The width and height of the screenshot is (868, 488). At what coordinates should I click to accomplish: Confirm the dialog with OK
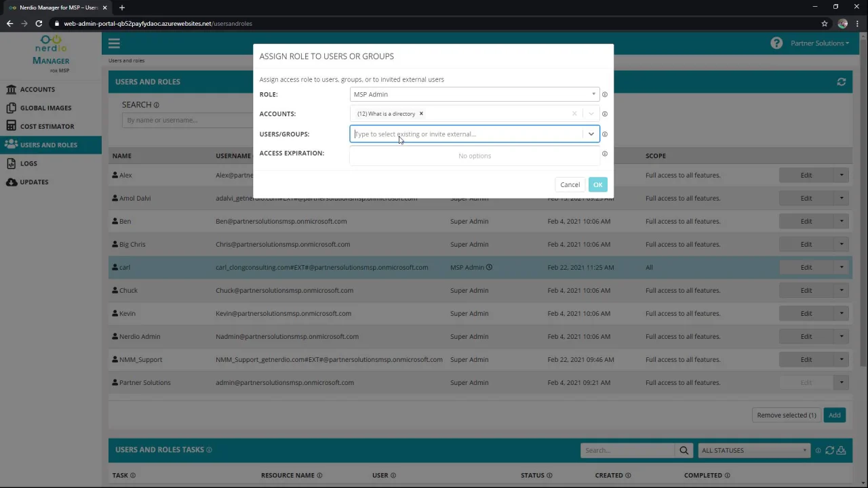pyautogui.click(x=597, y=185)
